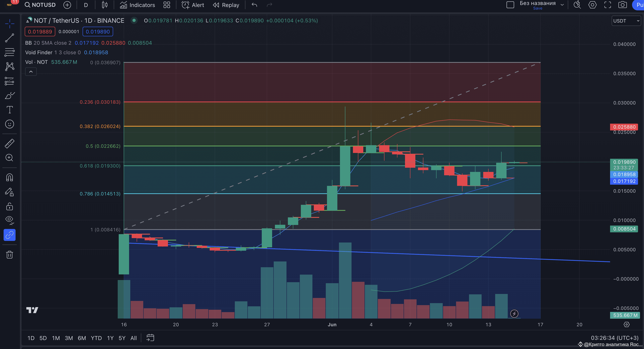Image resolution: width=644 pixels, height=349 pixels.
Task: Select the ruler measure tool
Action: (10, 143)
